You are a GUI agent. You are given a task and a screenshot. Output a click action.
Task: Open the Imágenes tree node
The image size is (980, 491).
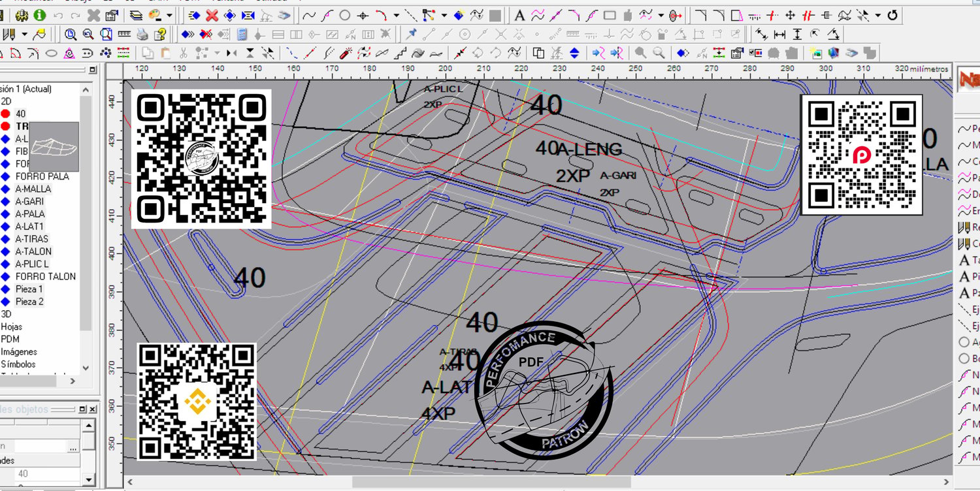click(19, 352)
